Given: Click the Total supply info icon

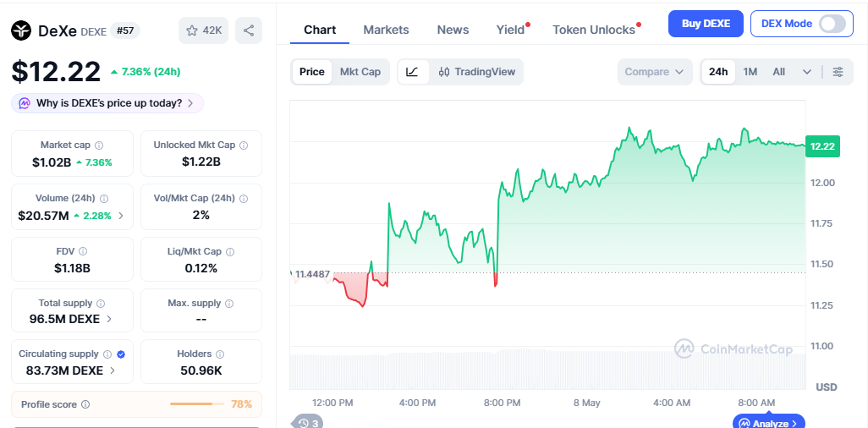Looking at the screenshot, I should (101, 304).
